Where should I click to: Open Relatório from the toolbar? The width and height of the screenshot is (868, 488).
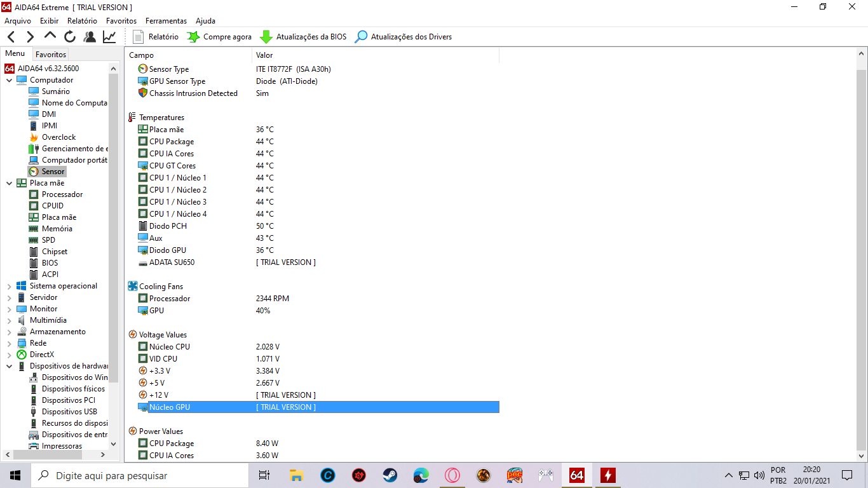point(156,37)
